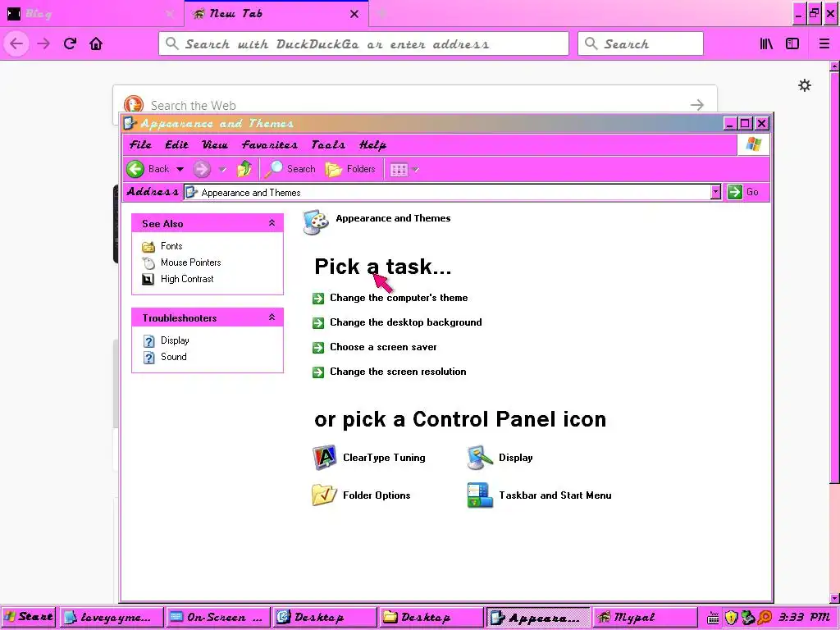
Task: Open the Start menu
Action: 29,617
